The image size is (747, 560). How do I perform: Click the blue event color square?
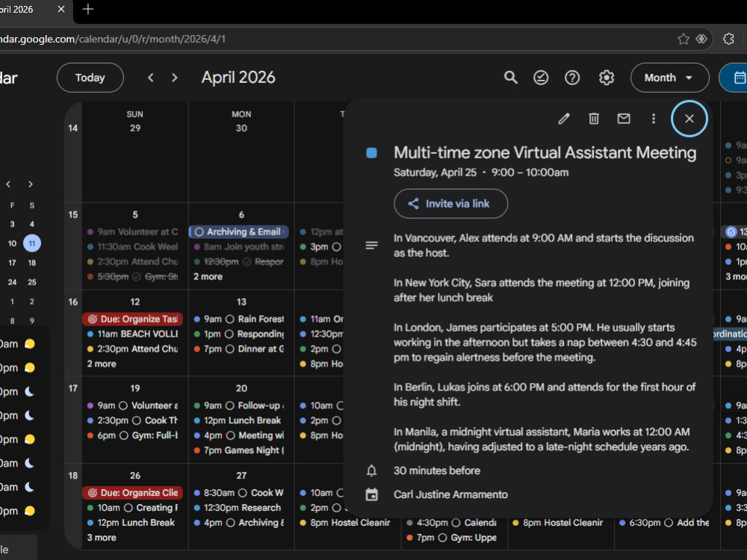coord(371,153)
